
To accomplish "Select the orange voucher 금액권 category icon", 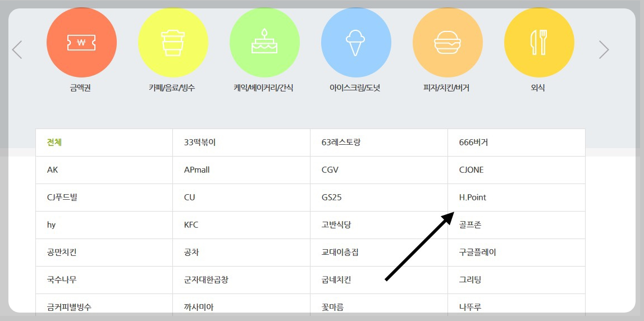I will coord(82,42).
